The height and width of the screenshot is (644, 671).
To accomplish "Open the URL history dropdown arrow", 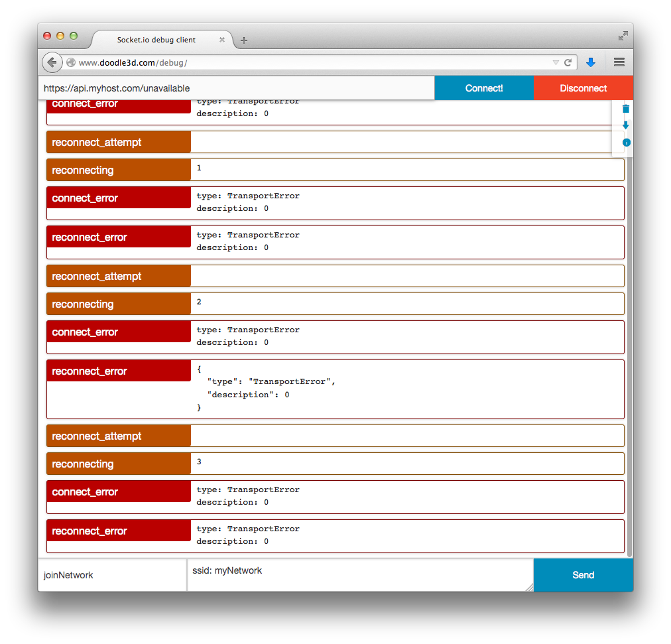I will pyautogui.click(x=556, y=62).
